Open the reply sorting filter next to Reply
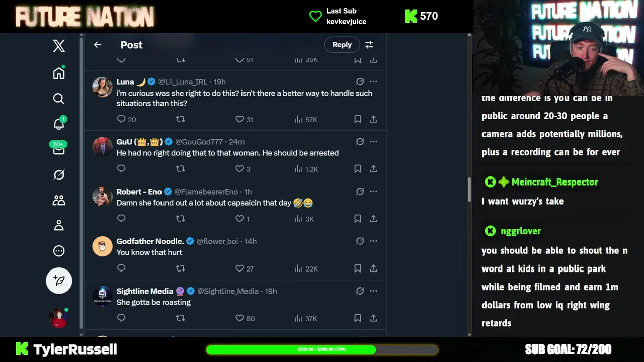The height and width of the screenshot is (362, 644). pos(369,45)
